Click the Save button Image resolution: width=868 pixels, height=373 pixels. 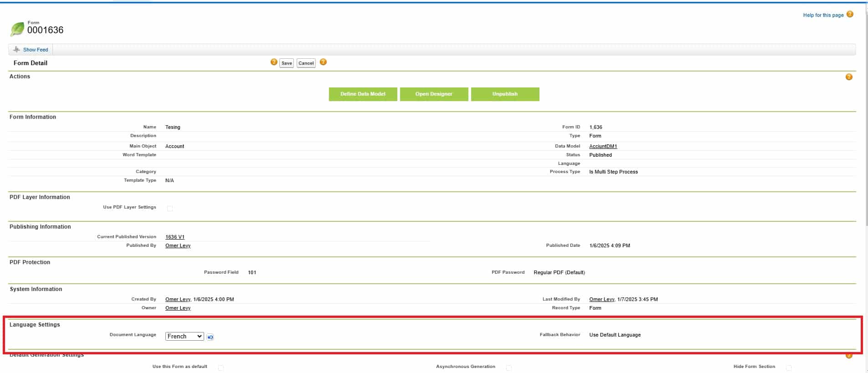[x=287, y=63]
